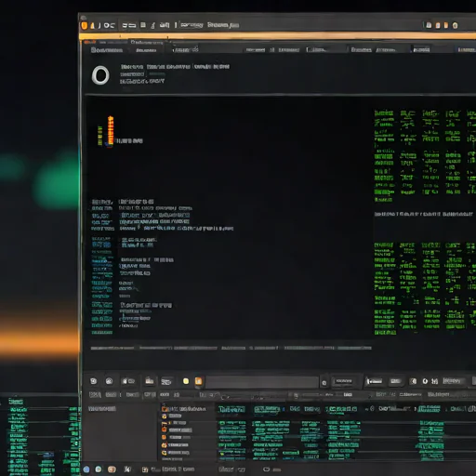Click the empty dark search field in toolbar
The image size is (476, 476).
point(262,382)
